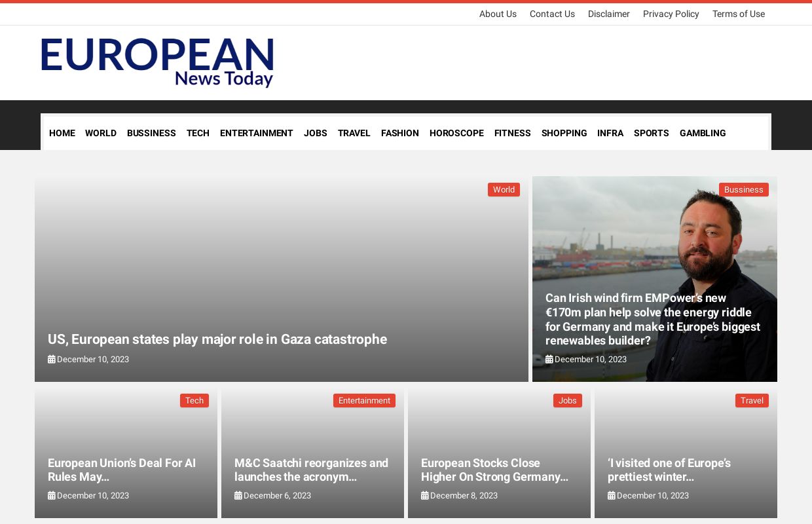812x524 pixels.
Task: Click the calendar icon on the EMPower story date
Action: click(x=549, y=359)
